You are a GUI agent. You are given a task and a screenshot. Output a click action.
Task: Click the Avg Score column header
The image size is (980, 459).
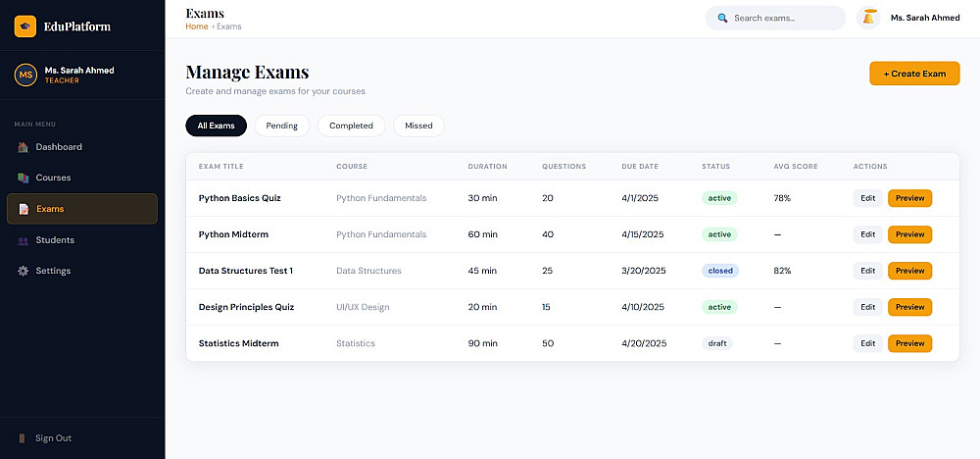click(x=796, y=167)
